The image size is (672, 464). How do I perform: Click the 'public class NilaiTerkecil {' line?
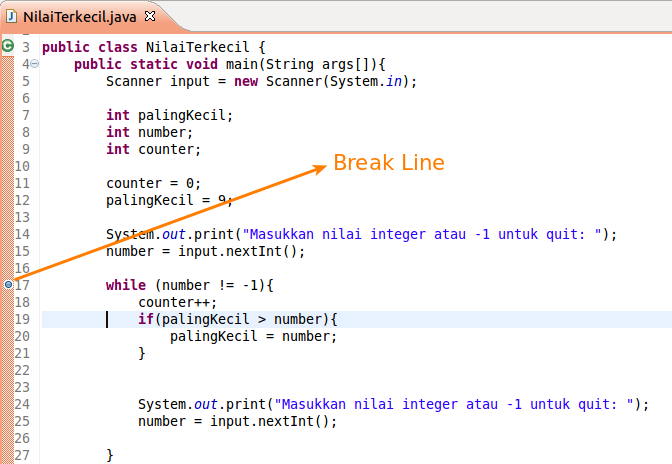pyautogui.click(x=154, y=47)
